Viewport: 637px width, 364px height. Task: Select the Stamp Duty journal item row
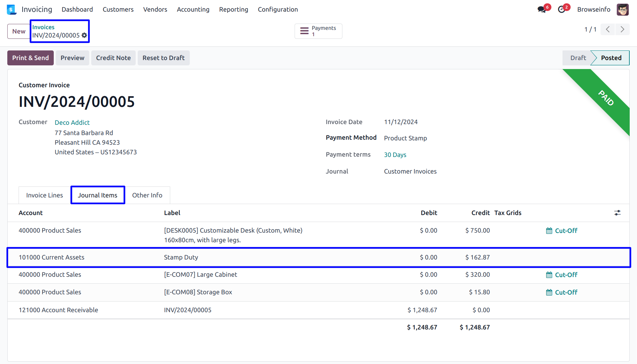tap(181, 257)
